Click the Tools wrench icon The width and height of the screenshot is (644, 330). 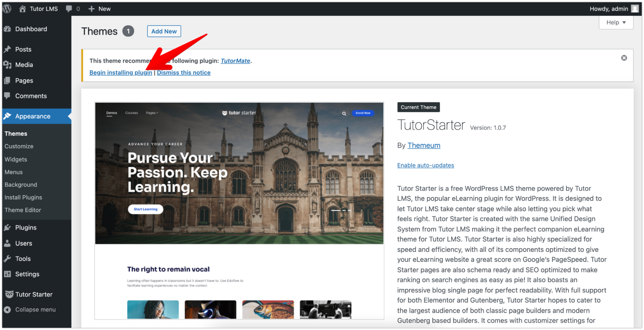(x=7, y=259)
